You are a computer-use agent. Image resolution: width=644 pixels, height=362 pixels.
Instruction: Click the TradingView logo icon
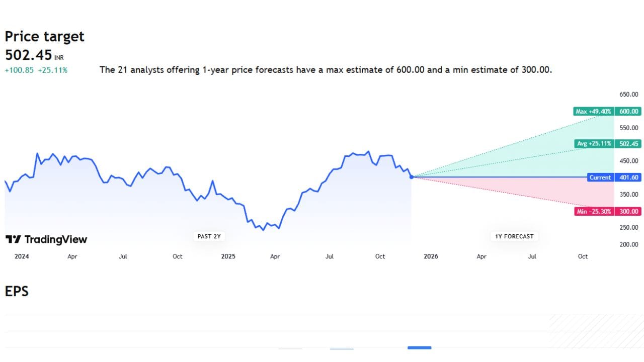tap(14, 239)
